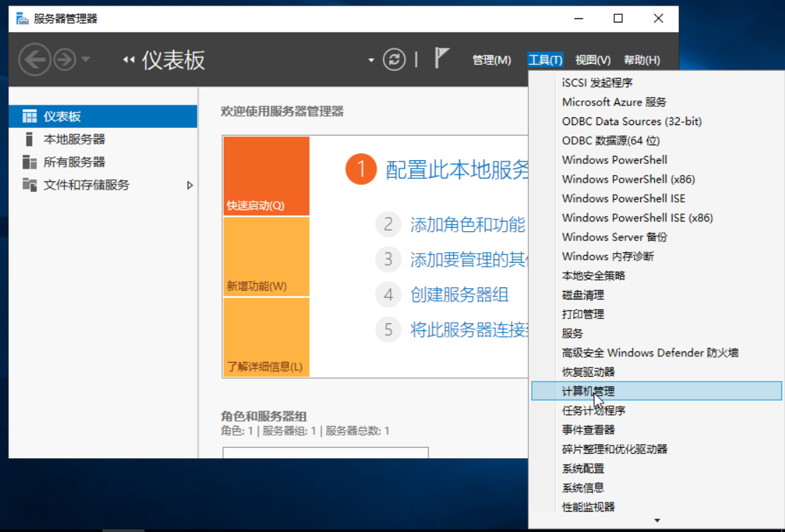Click the 将此服务器连接 link
This screenshot has width=785, height=532.
[x=469, y=330]
